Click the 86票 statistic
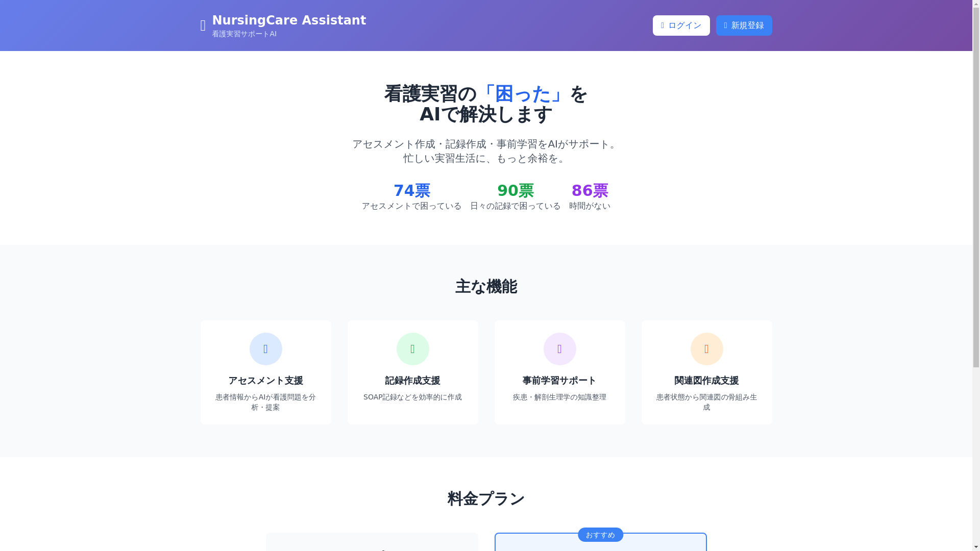 coord(590,191)
